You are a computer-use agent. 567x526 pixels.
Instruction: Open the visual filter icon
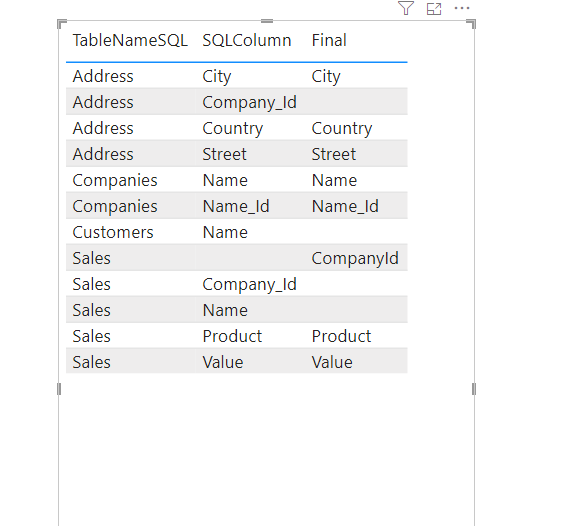[x=406, y=8]
